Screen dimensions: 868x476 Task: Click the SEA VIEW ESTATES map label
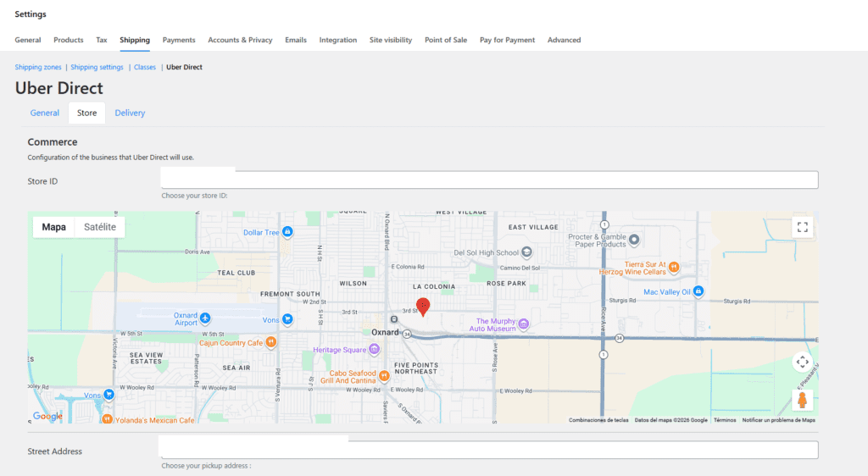pos(146,358)
